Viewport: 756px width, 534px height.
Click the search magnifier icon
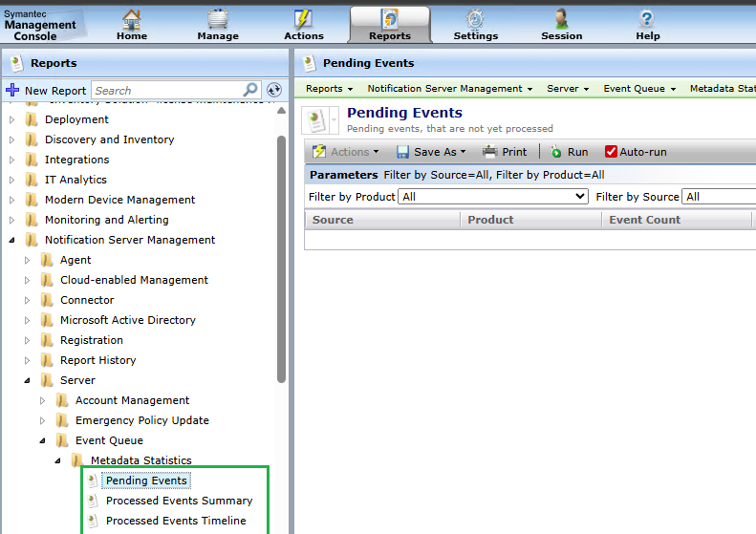(x=250, y=90)
